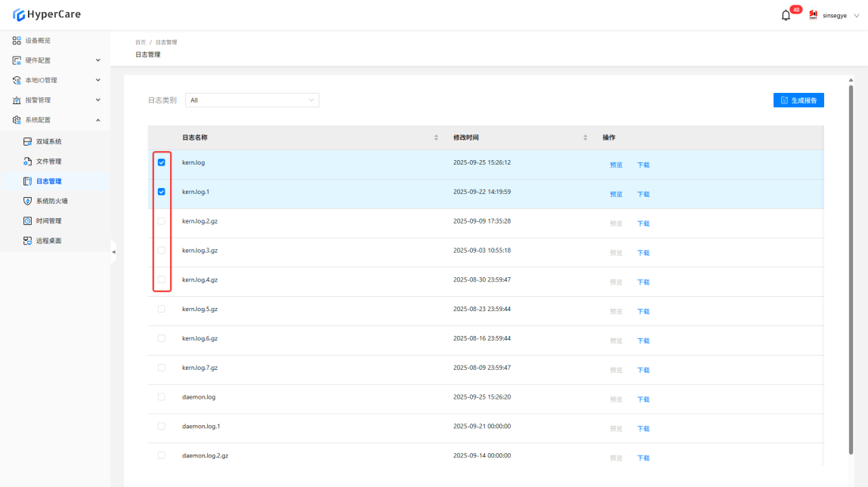868x487 pixels.
Task: Click the 文件管理 sidebar icon
Action: [27, 162]
